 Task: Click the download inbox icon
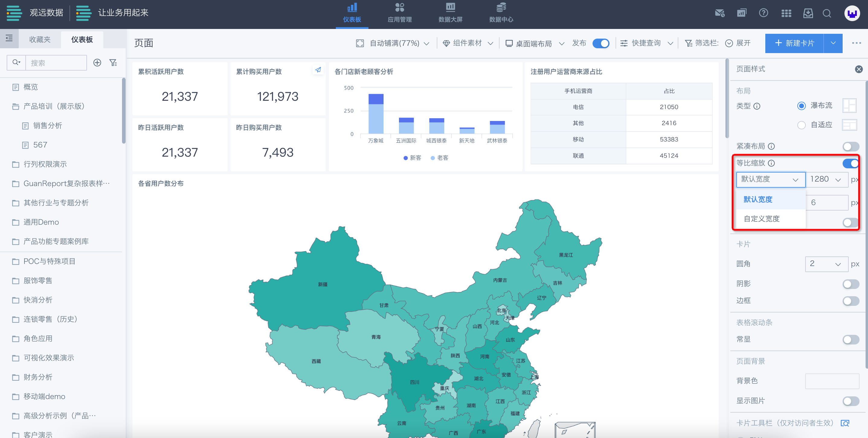pyautogui.click(x=808, y=14)
